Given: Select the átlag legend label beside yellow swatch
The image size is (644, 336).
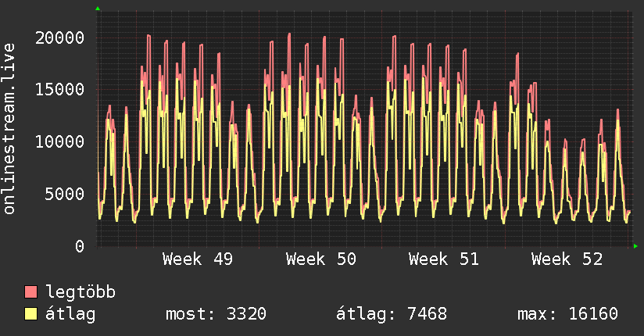Looking at the screenshot, I should click(x=70, y=314).
